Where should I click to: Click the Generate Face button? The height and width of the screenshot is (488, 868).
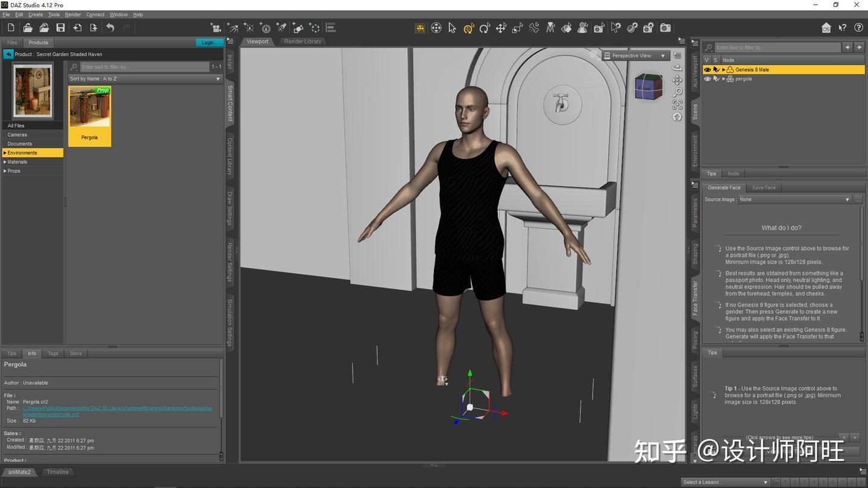[723, 187]
